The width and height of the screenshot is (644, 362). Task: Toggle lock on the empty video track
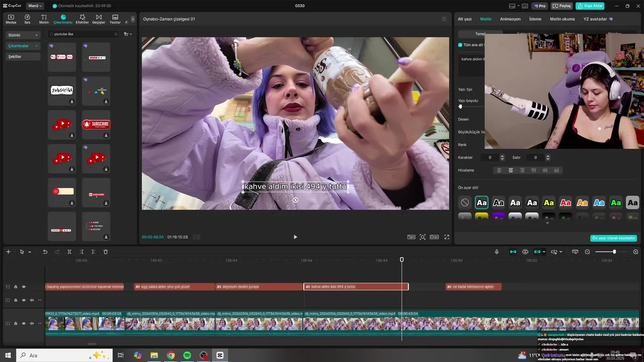pos(16,300)
